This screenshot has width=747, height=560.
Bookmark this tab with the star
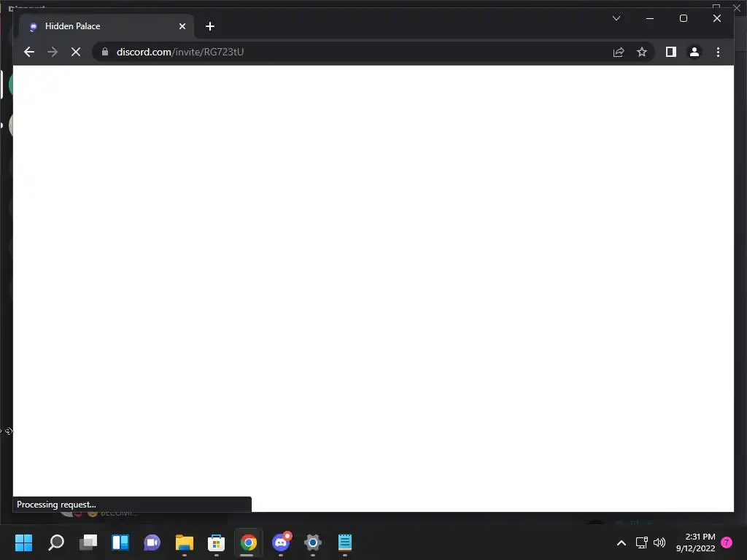642,52
